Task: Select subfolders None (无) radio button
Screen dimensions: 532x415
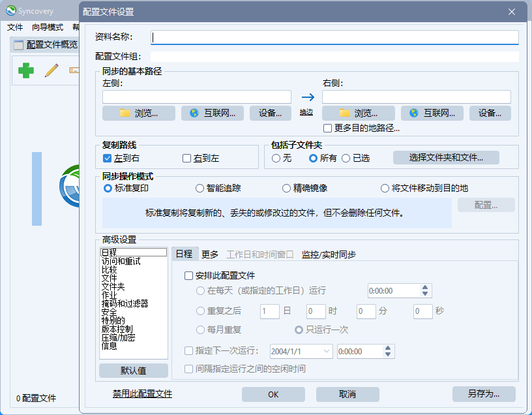Action: (276, 159)
